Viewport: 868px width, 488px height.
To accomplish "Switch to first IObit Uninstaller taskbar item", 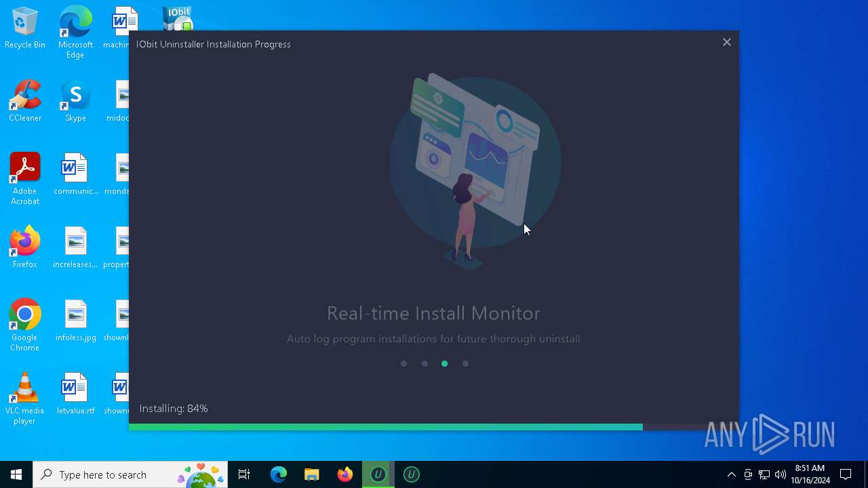I will pyautogui.click(x=378, y=474).
